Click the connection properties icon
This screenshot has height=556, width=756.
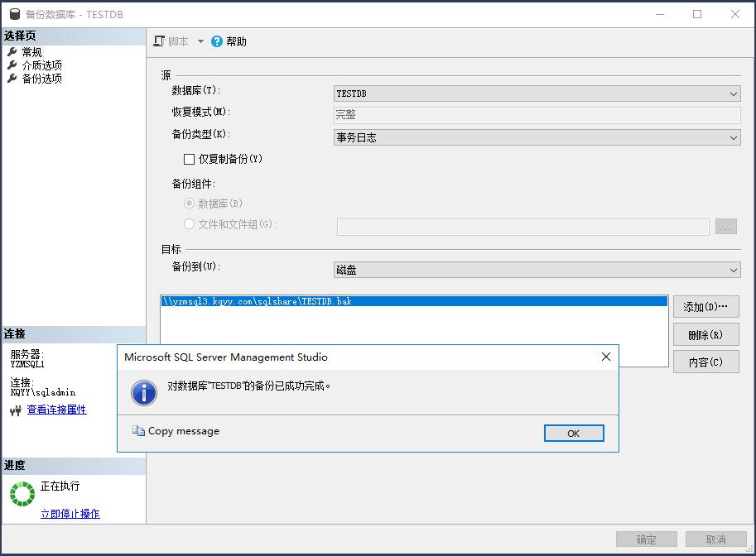click(x=16, y=410)
